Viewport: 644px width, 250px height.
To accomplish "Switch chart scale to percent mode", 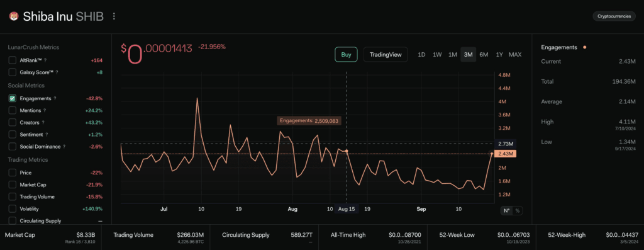I will coord(518,210).
